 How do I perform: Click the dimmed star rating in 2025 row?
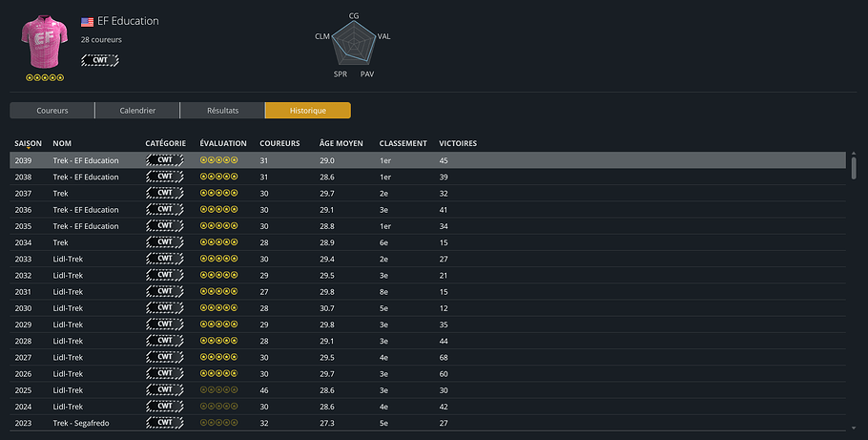click(218, 390)
